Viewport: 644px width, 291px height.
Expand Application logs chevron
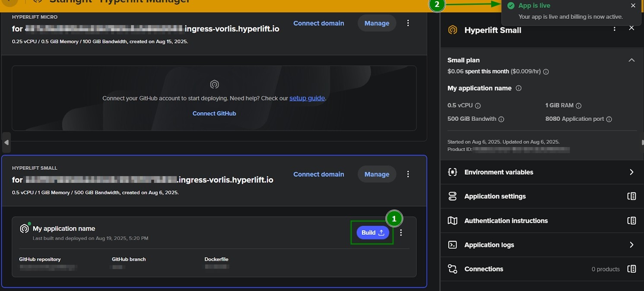click(631, 245)
